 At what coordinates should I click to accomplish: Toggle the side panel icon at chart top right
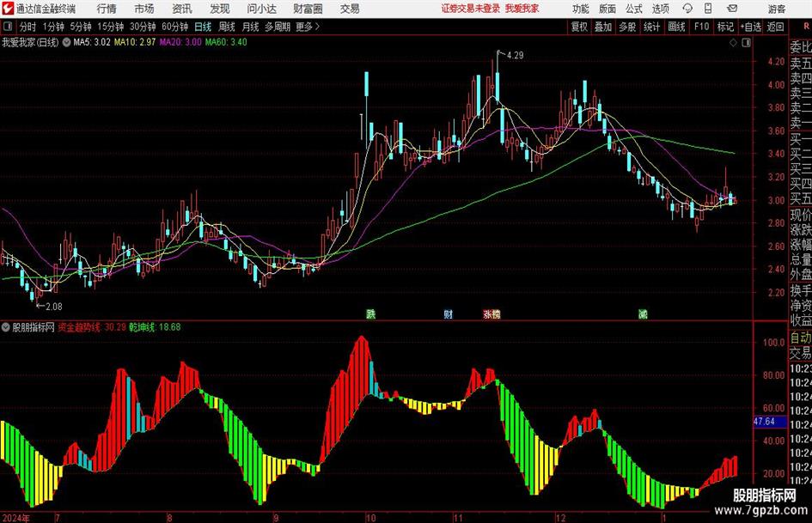click(746, 43)
